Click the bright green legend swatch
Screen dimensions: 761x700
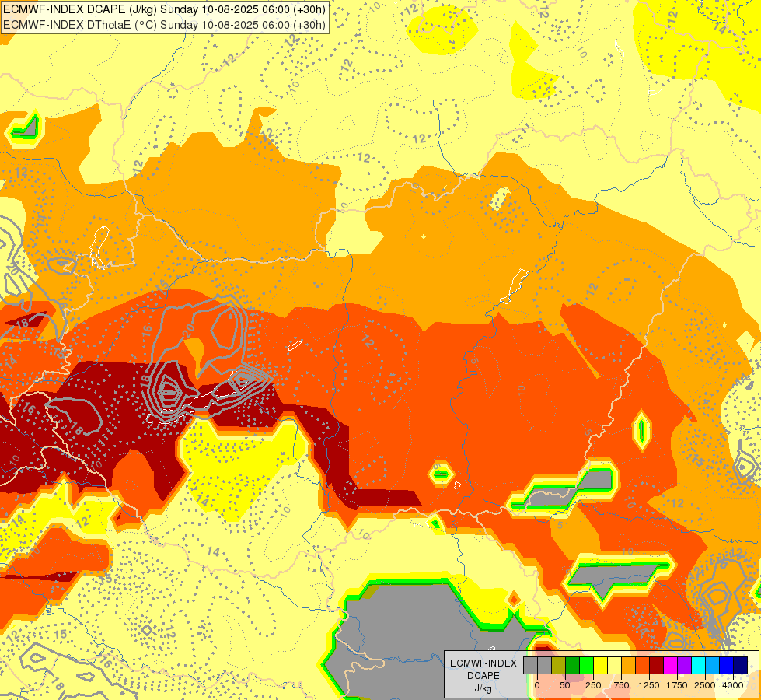(x=587, y=666)
